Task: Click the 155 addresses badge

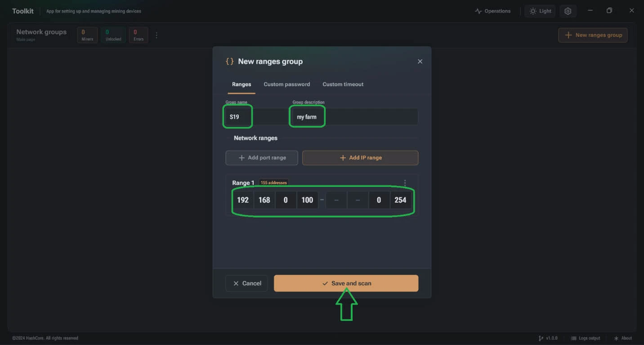Action: coord(273,183)
